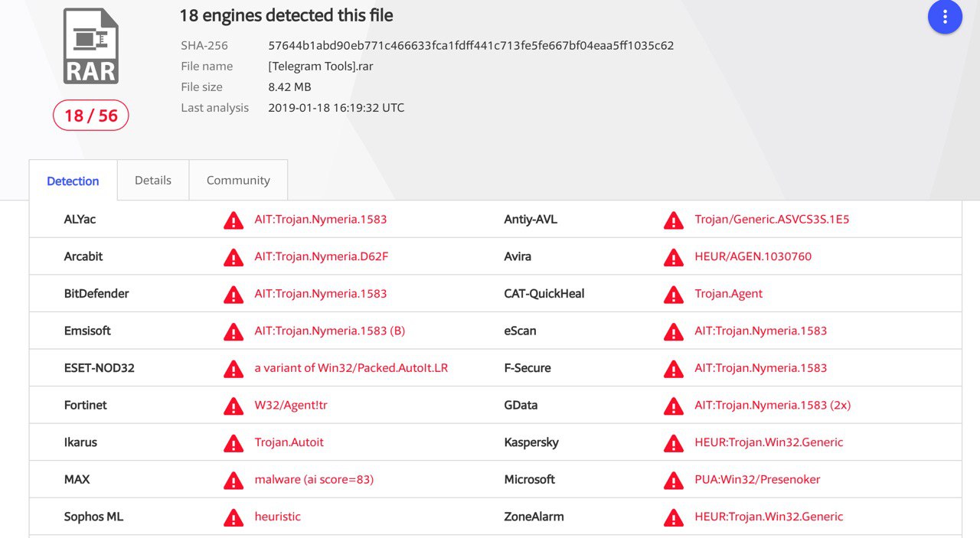Click the file size 8.42 MB value

click(x=289, y=87)
